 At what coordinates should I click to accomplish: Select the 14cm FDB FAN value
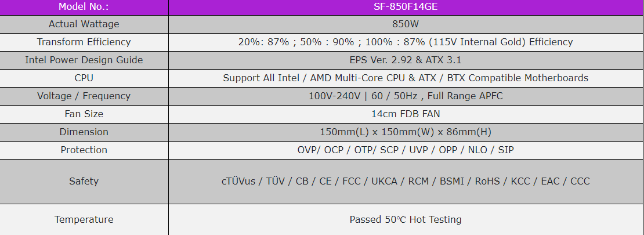[x=406, y=114]
